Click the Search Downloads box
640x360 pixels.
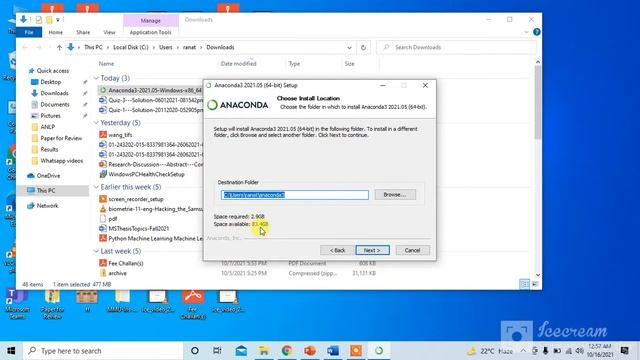point(456,47)
